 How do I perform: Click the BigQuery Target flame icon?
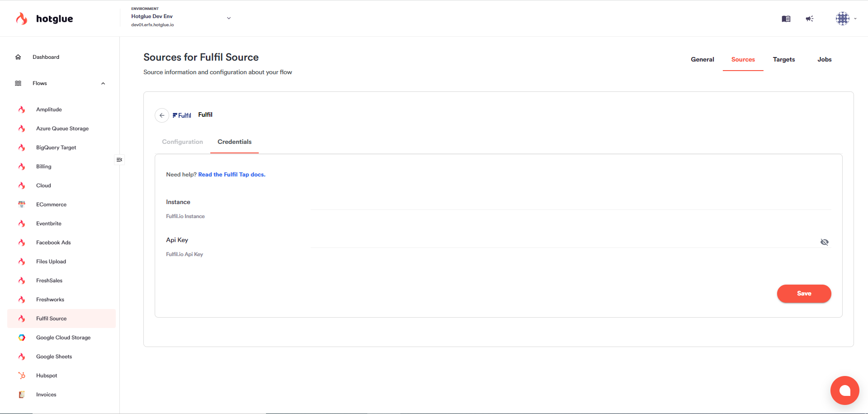coord(22,148)
